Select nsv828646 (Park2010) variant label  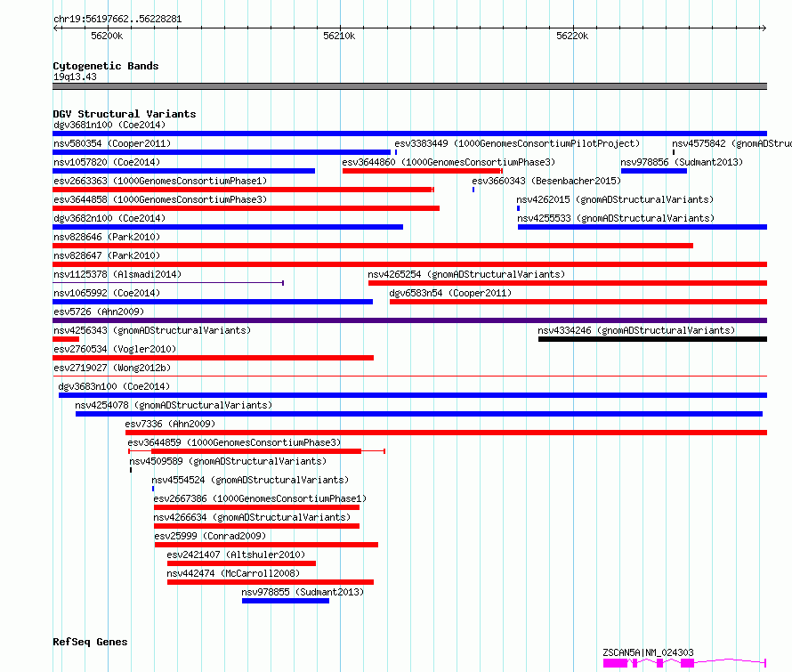107,237
